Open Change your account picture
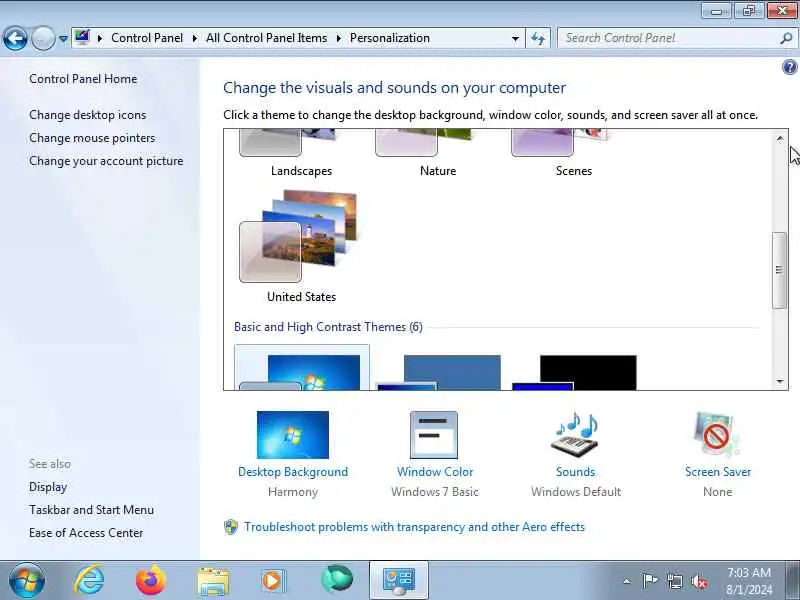The height and width of the screenshot is (600, 800). pos(106,161)
